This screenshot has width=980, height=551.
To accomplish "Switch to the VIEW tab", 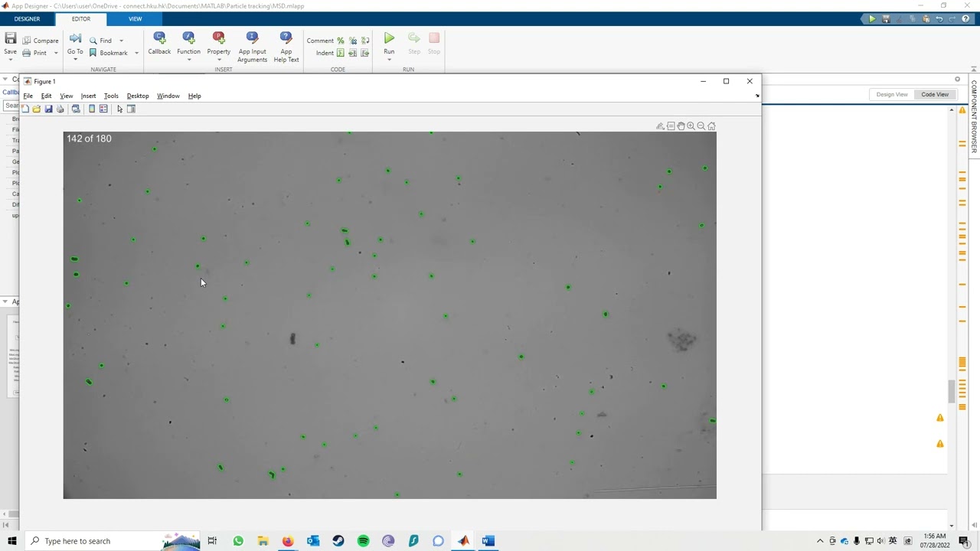I will coord(135,18).
